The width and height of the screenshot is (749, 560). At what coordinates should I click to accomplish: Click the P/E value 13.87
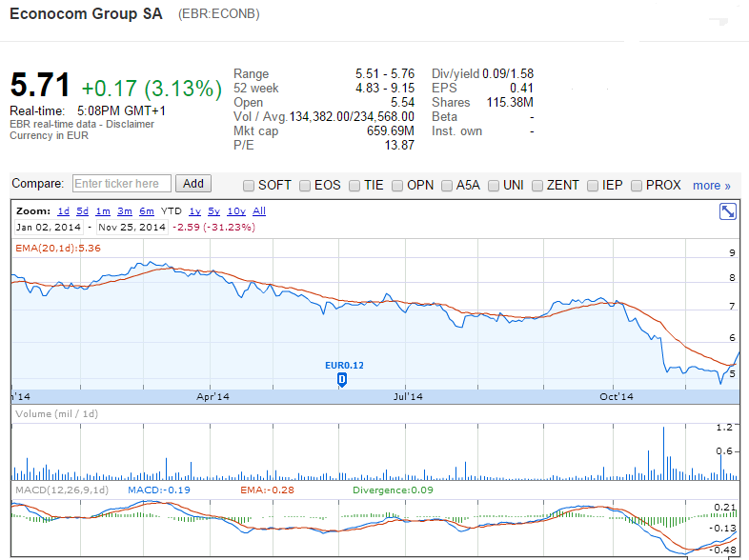399,145
